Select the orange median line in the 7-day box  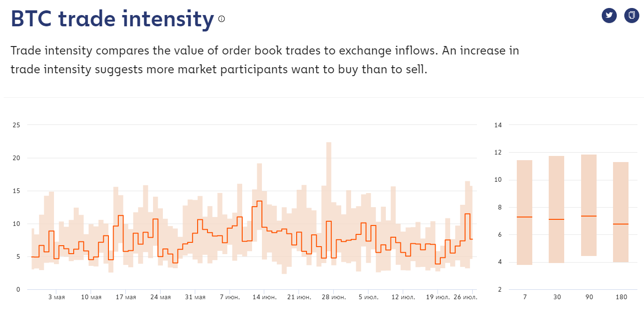click(x=523, y=217)
